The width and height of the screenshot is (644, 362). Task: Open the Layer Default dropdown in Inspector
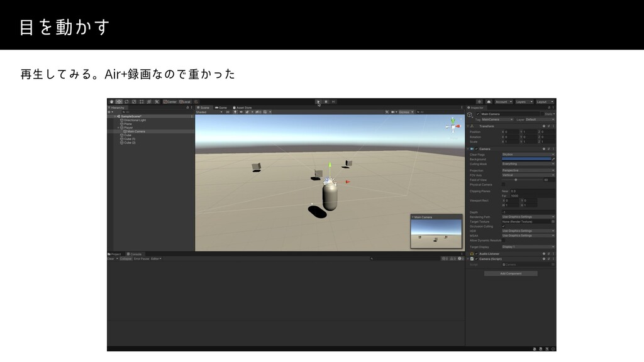pyautogui.click(x=540, y=119)
